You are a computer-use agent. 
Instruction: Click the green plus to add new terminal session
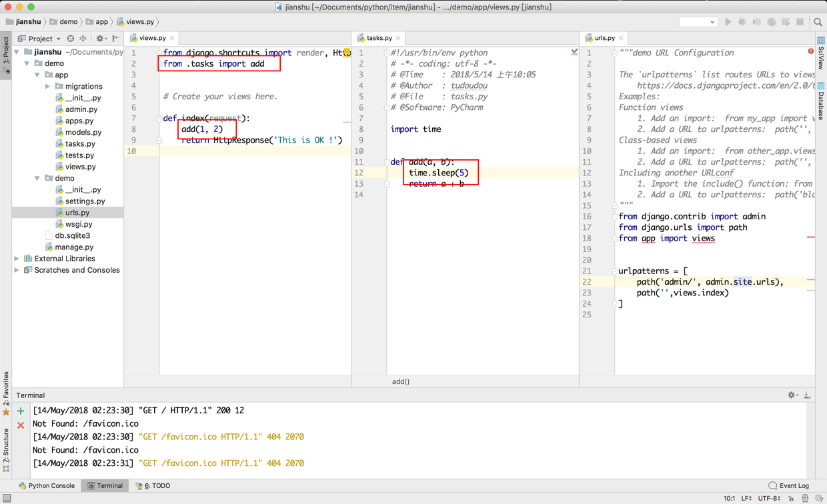[21, 411]
